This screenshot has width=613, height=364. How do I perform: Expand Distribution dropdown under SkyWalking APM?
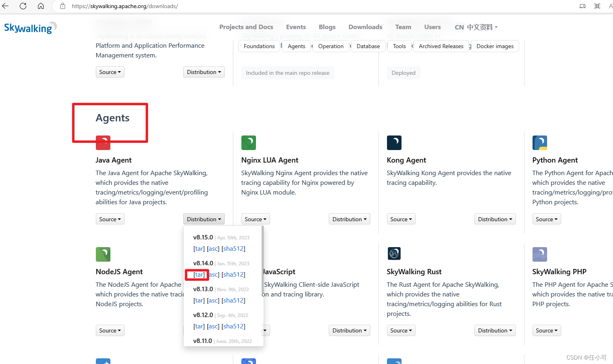[x=204, y=72]
